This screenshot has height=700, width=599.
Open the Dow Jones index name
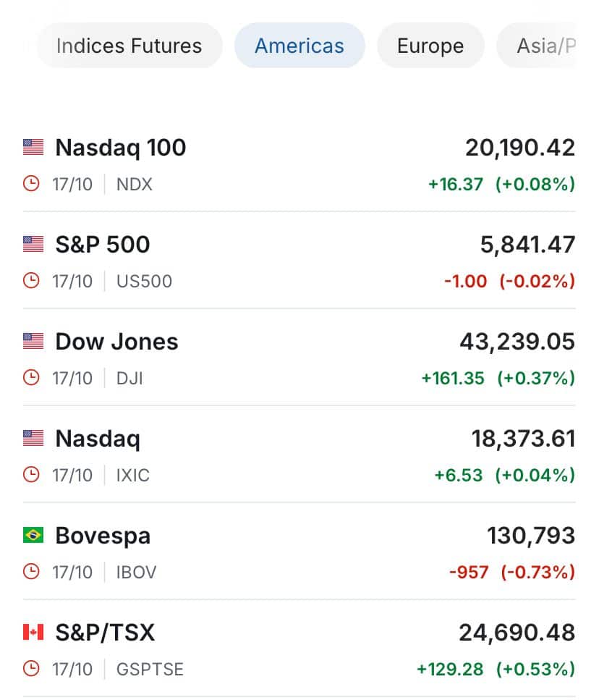117,342
